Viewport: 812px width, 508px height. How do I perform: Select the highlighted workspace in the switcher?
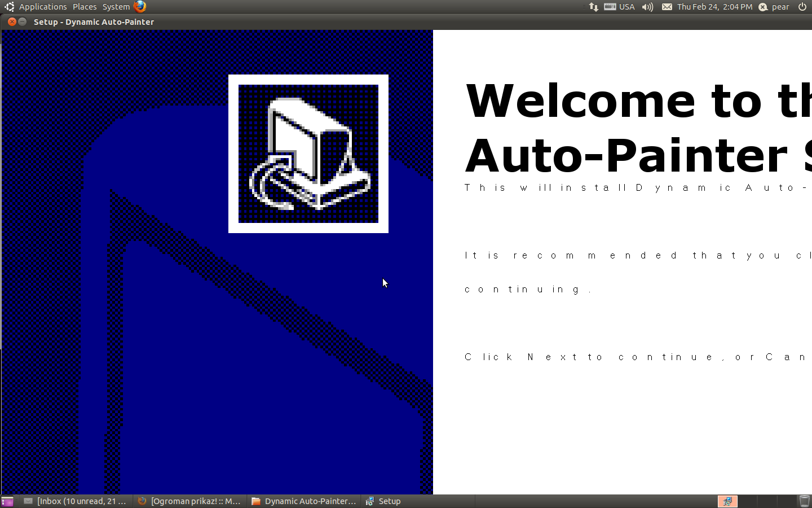click(727, 501)
